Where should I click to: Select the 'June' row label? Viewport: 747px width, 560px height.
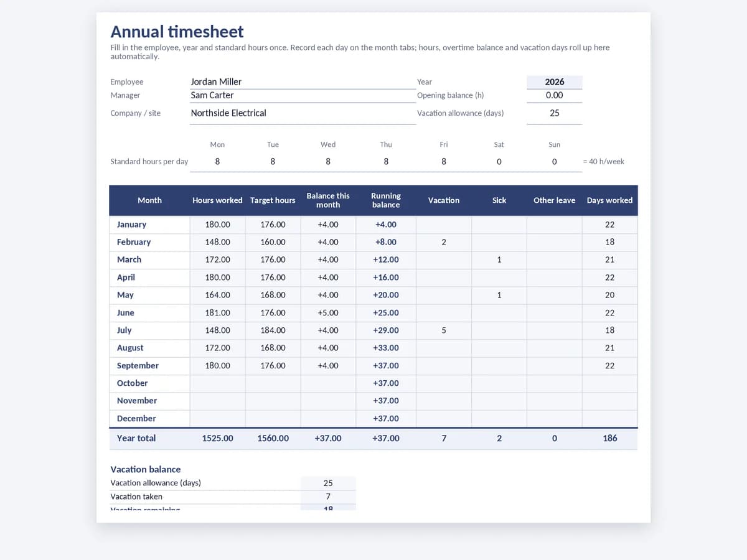click(149, 313)
